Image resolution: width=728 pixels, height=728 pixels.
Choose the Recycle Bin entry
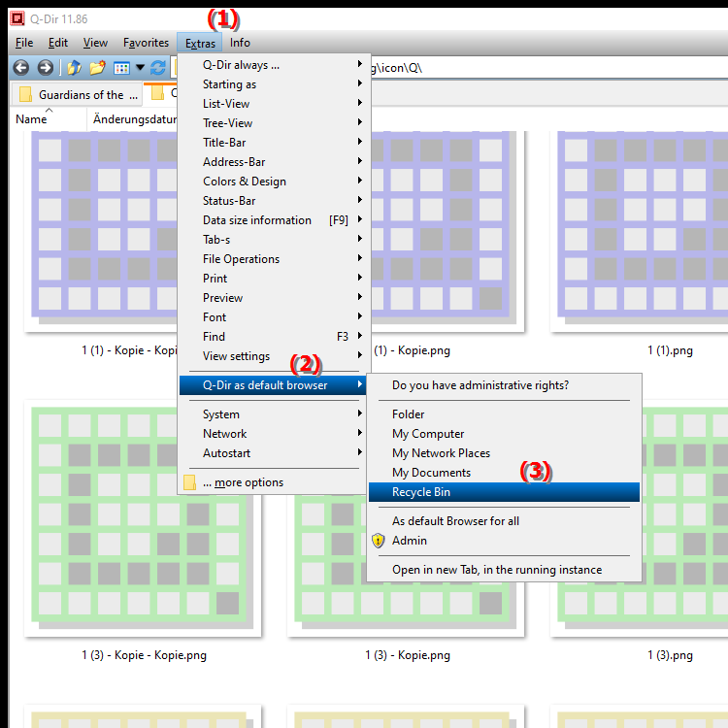[504, 492]
